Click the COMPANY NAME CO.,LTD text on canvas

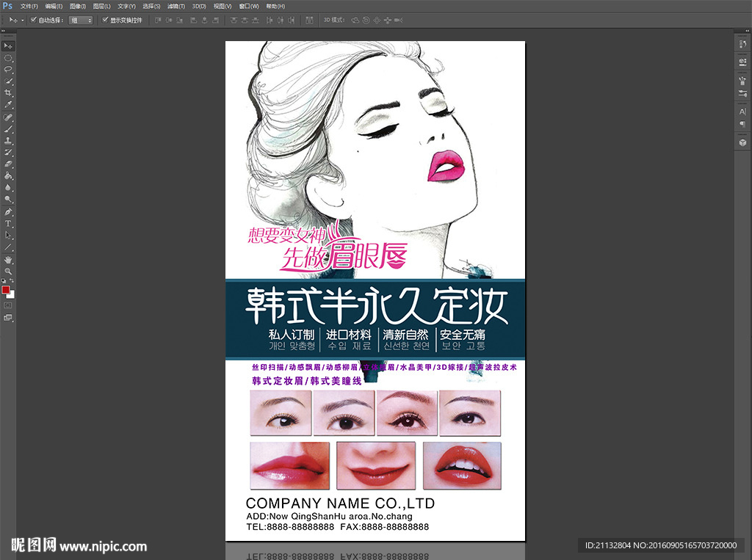tap(340, 503)
